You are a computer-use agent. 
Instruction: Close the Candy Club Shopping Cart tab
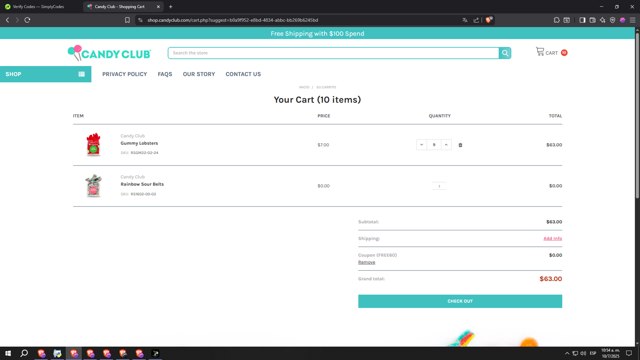158,7
